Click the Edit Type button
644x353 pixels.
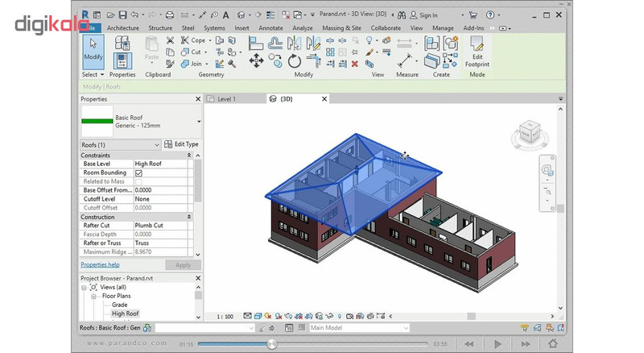[x=181, y=144]
